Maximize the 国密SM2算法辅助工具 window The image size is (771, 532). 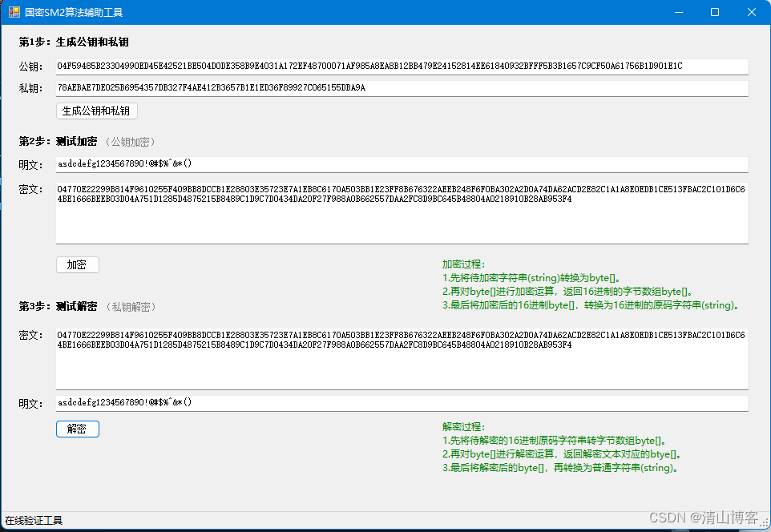click(x=714, y=11)
